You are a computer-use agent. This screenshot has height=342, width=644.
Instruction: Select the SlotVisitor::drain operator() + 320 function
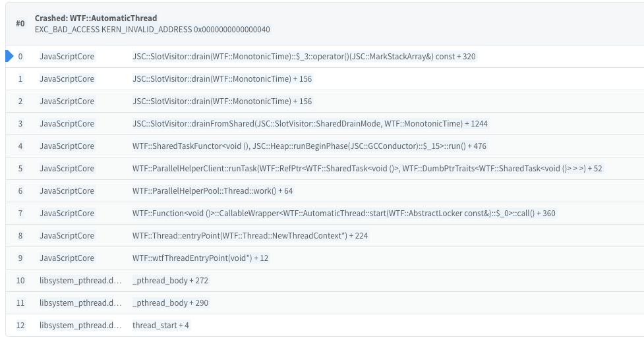pos(303,57)
